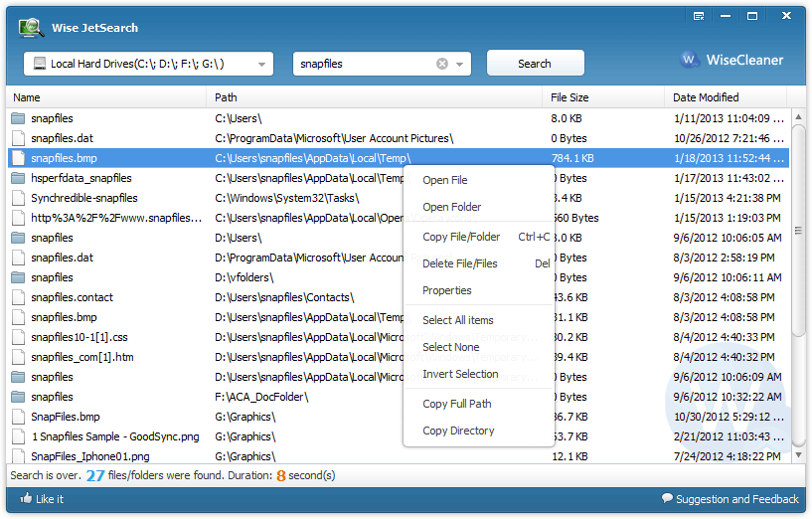Click the folder icon of hsperfdata_snapfiles
This screenshot has height=519, width=812.
click(x=18, y=178)
